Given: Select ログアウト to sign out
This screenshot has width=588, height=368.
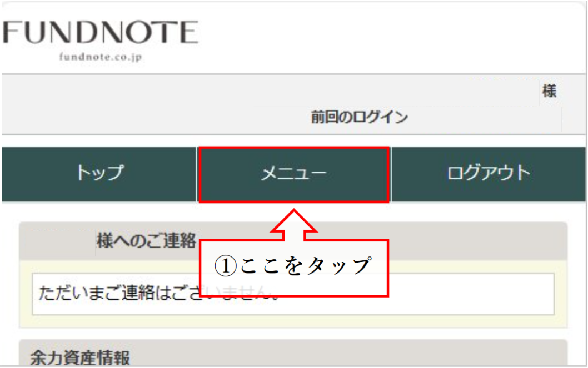Looking at the screenshot, I should [489, 174].
